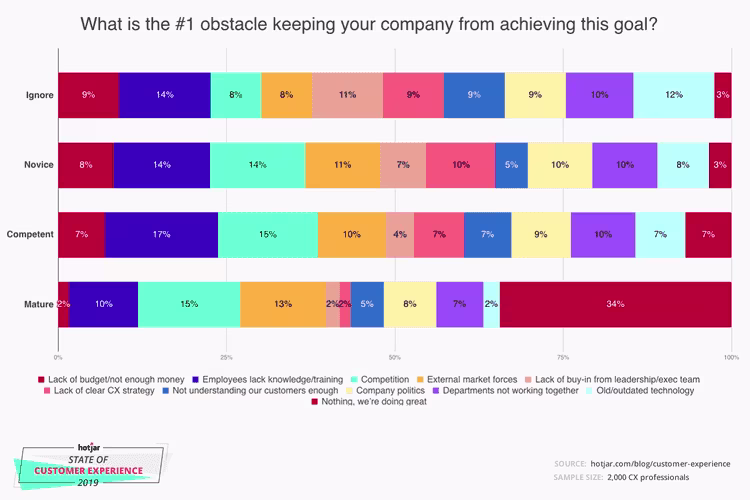Click the chart title about #1 obstacle
This screenshot has height=500, width=750.
tap(369, 24)
